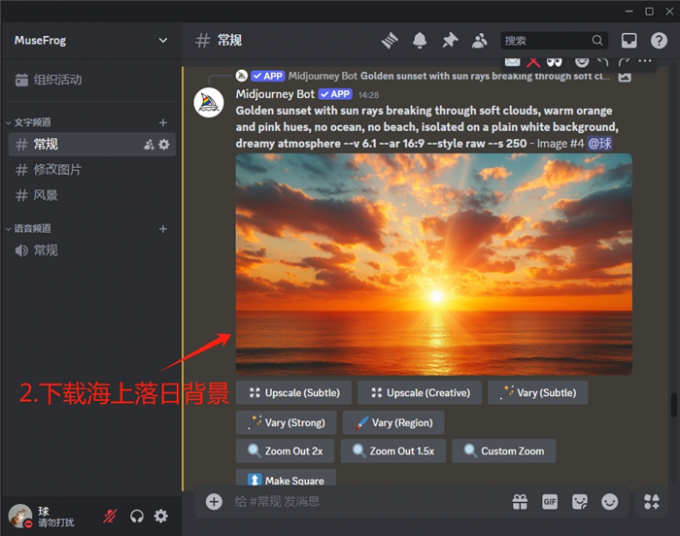Open edit channel gear on 常规
680x536 pixels.
164,144
